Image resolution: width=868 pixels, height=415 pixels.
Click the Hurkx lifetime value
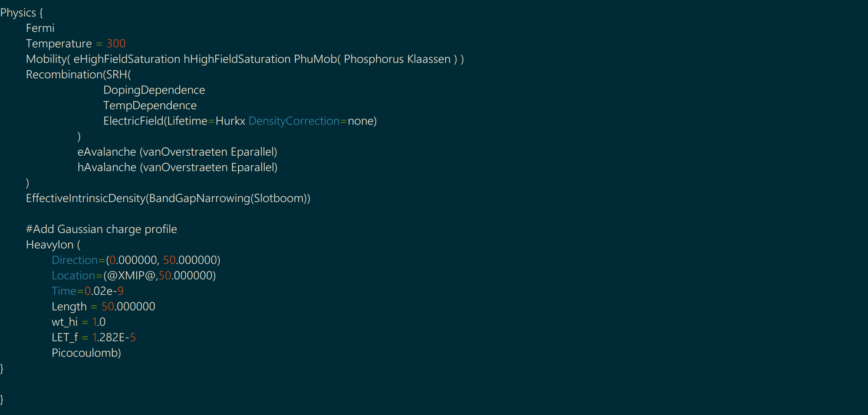(230, 121)
